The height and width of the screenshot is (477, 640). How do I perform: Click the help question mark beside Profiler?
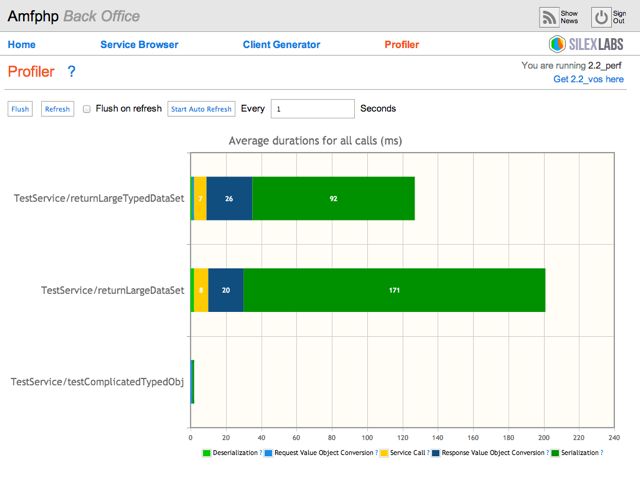click(x=71, y=72)
